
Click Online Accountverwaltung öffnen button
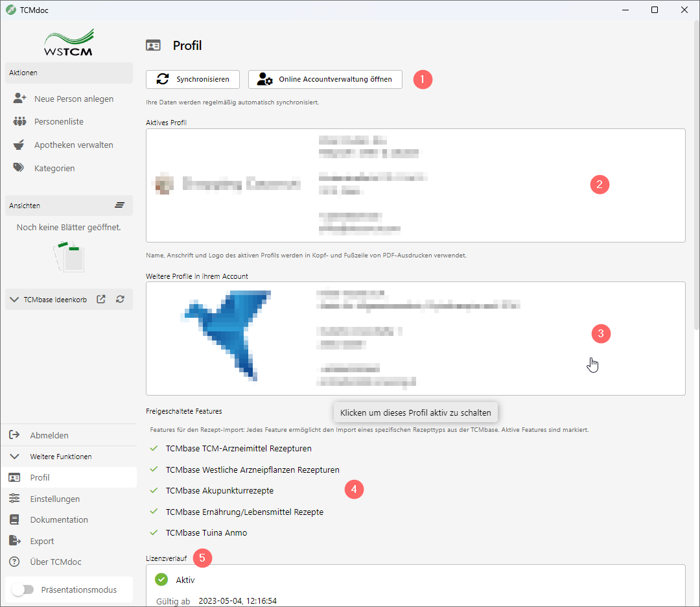(325, 79)
